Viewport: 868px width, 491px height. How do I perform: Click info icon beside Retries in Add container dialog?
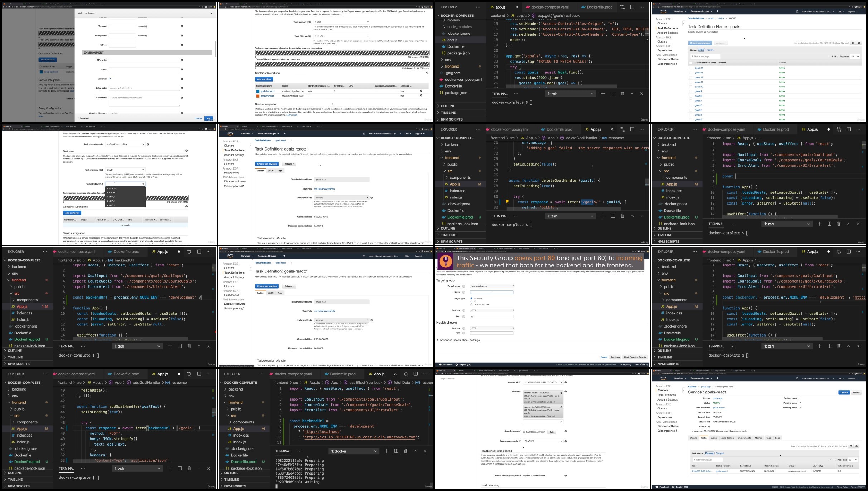point(182,45)
